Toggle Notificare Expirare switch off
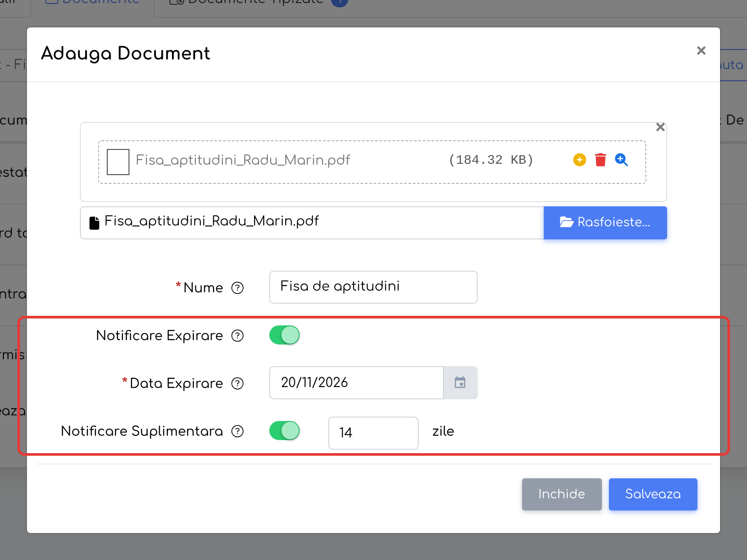This screenshot has width=747, height=560. [284, 335]
